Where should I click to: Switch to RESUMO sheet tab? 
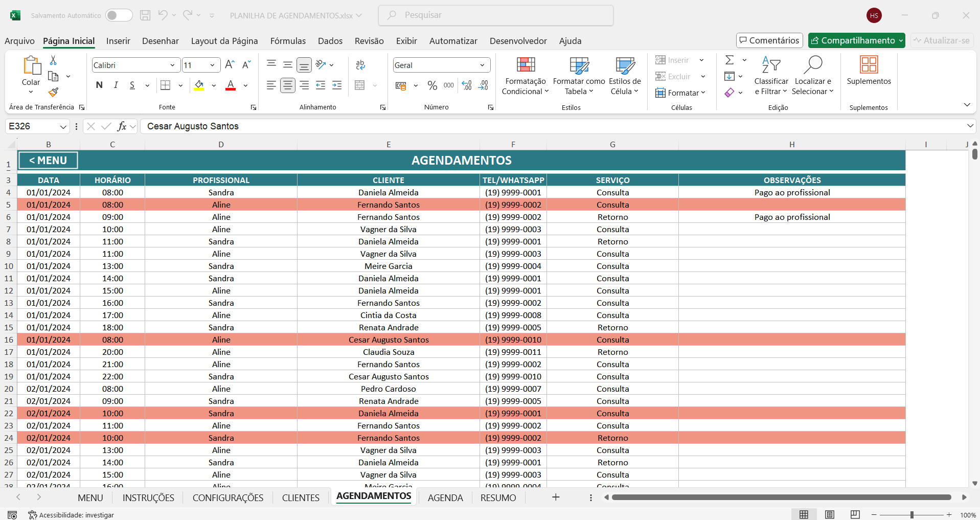tap(498, 498)
